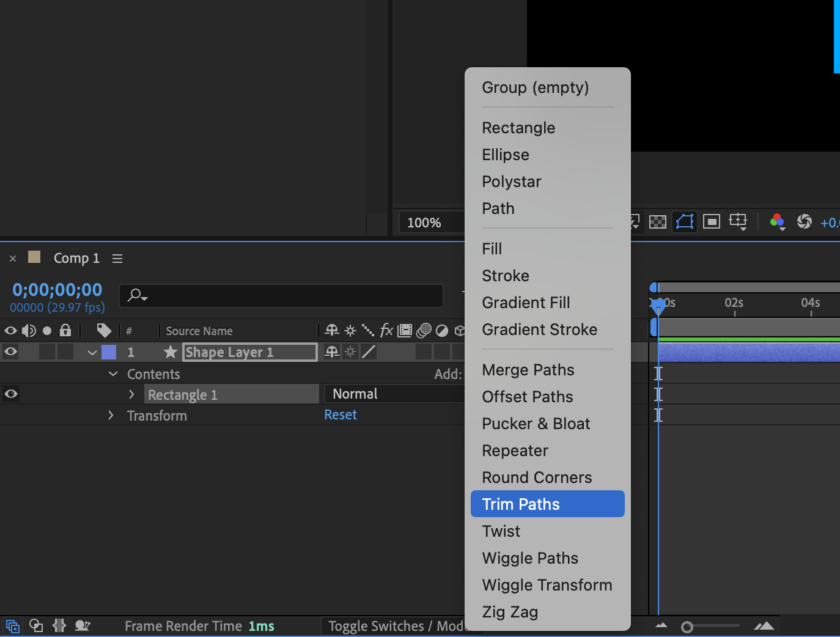Open the show channel color menu

point(778,222)
